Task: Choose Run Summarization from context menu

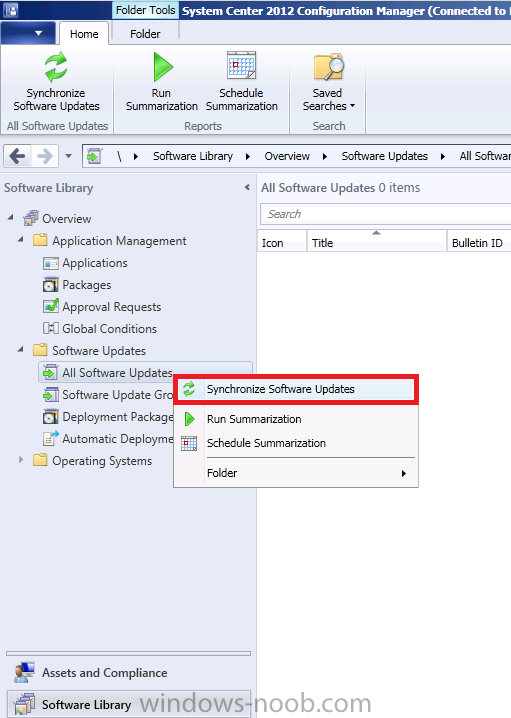Action: (296, 419)
